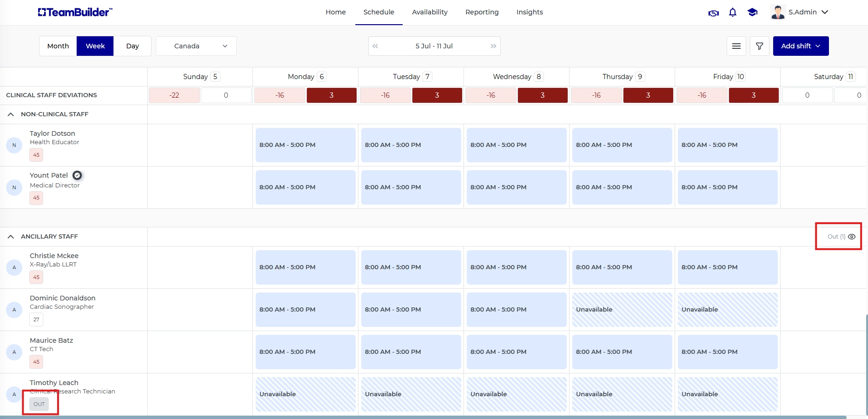Open the 5 Jul - 11 Jul date picker
This screenshot has height=419, width=868.
click(x=434, y=46)
